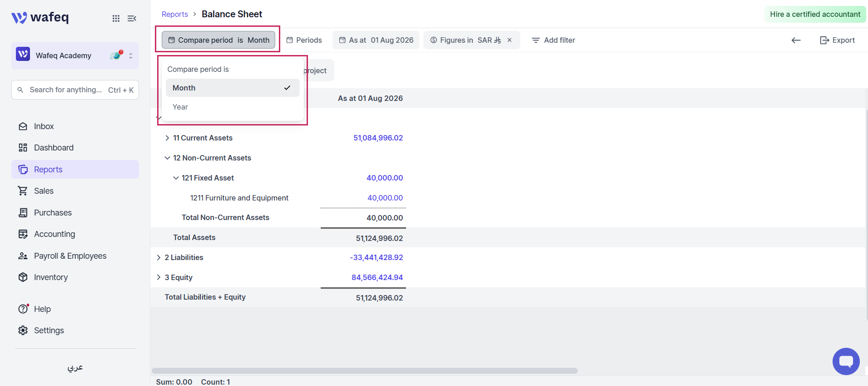Open the Sales section

(75, 191)
